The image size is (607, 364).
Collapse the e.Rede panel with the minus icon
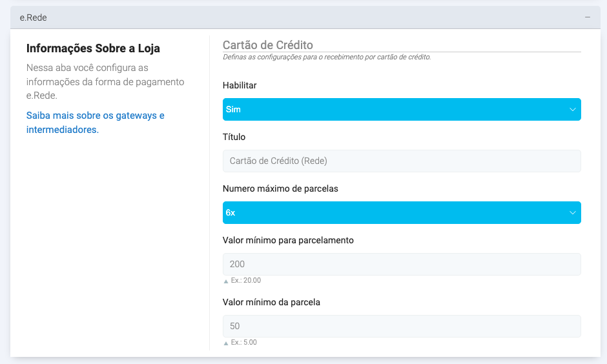click(x=588, y=17)
